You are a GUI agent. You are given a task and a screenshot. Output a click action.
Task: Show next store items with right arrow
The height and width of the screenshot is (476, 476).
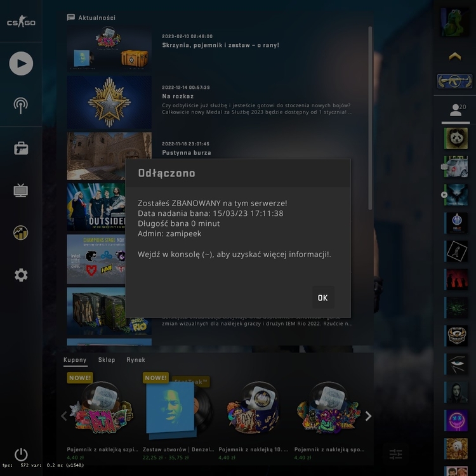(x=368, y=416)
